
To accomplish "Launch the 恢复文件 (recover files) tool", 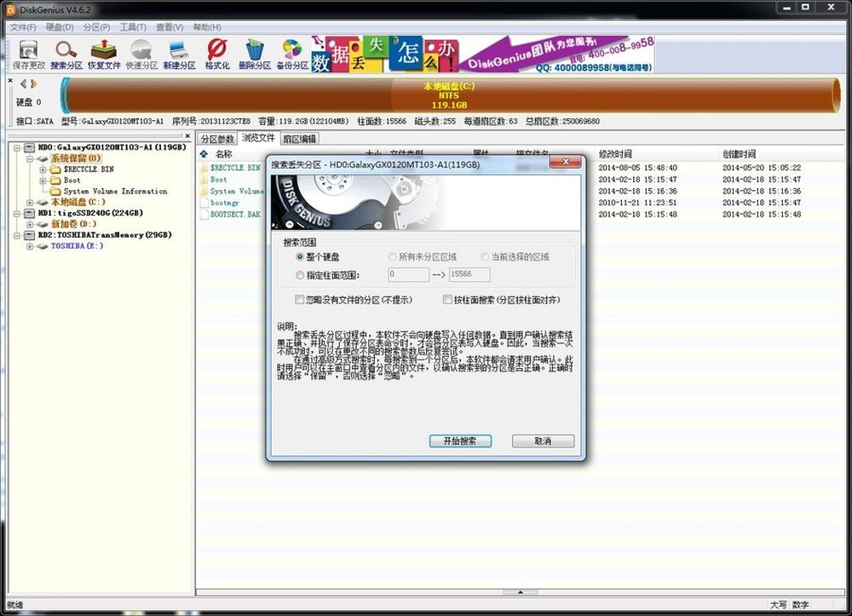I will [104, 55].
